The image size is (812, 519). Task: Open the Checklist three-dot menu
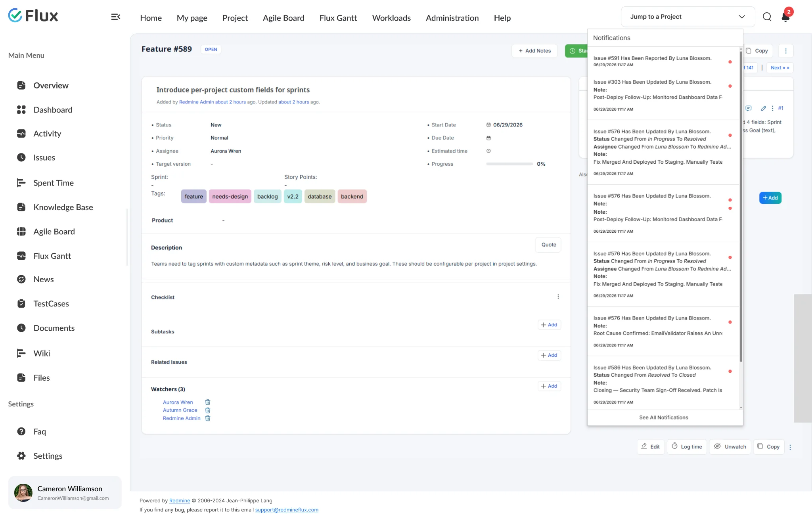[x=558, y=297]
